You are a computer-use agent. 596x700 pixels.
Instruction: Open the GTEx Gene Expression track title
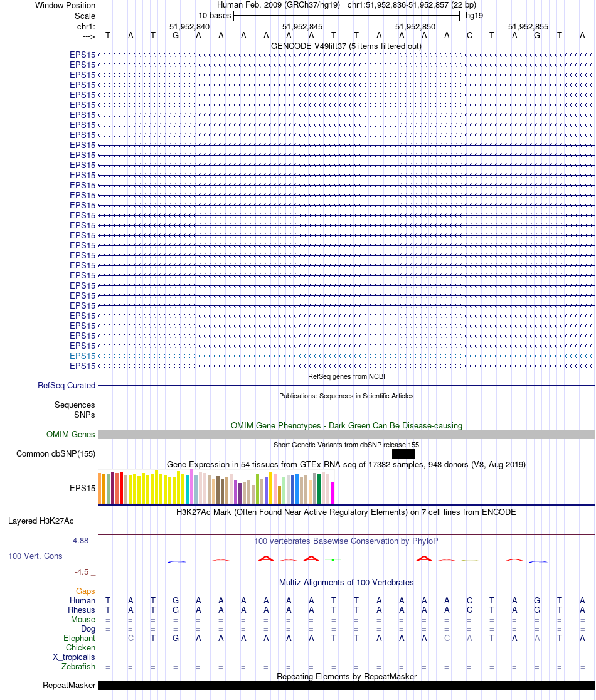point(346,464)
